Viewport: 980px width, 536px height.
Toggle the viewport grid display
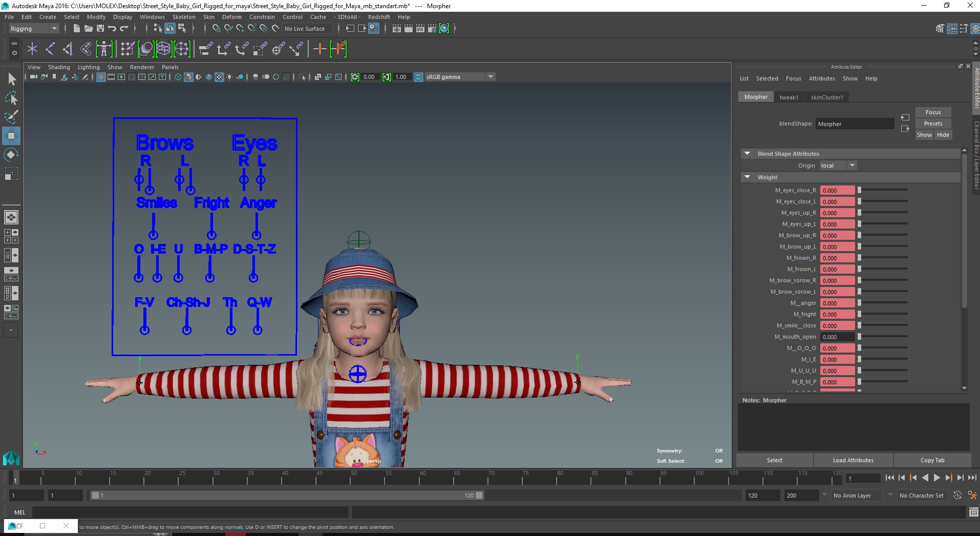pos(101,77)
